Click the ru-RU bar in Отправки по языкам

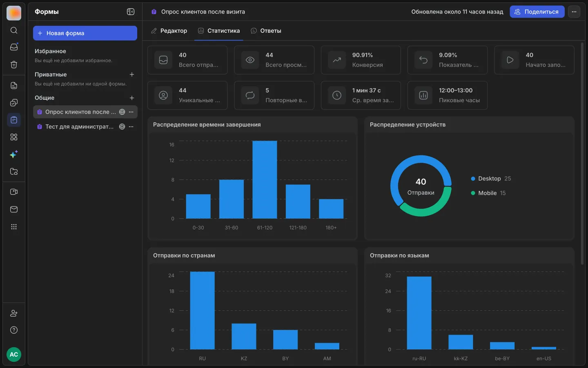[419, 313]
